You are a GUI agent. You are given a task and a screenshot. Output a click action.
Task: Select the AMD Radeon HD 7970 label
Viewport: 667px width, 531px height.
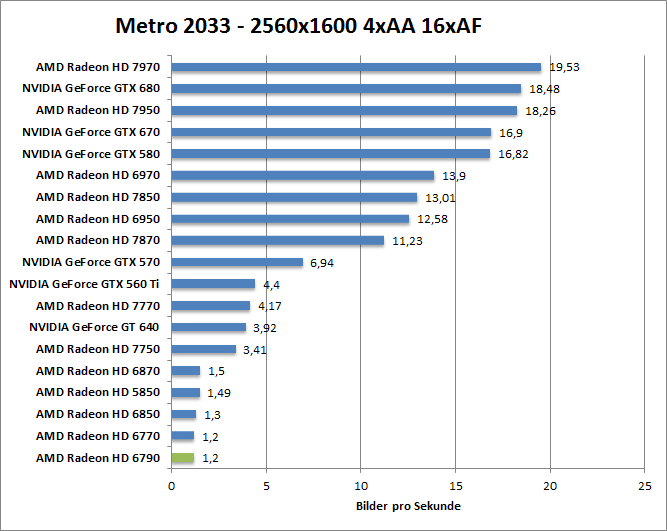coord(98,67)
